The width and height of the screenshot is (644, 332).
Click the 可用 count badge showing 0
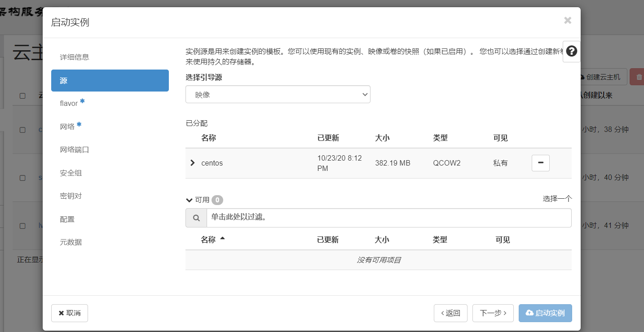(217, 200)
